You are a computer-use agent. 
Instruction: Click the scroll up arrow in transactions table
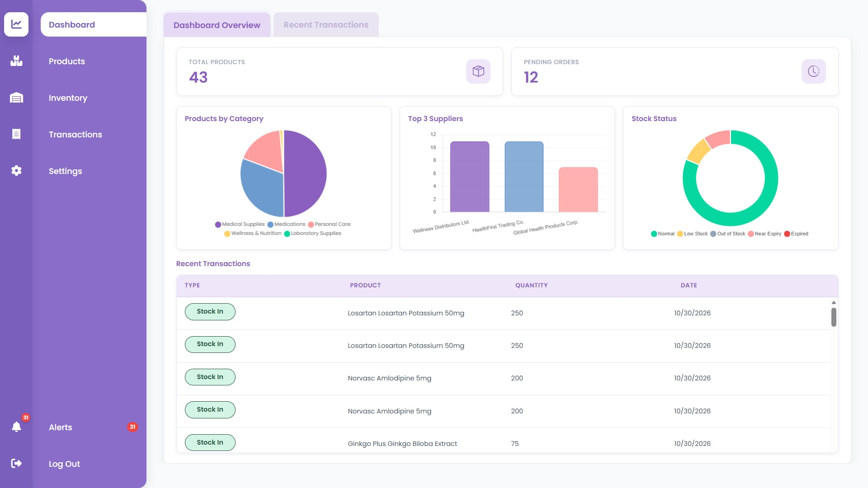(x=834, y=302)
